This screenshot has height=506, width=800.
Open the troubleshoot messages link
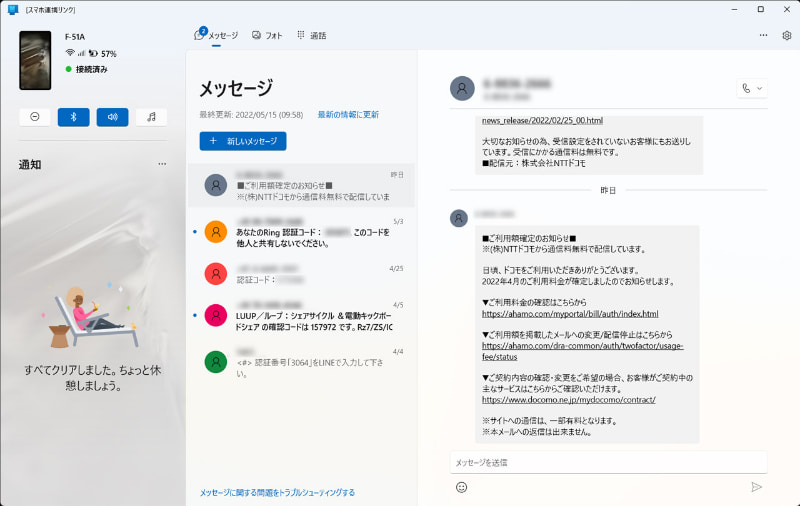coord(277,492)
